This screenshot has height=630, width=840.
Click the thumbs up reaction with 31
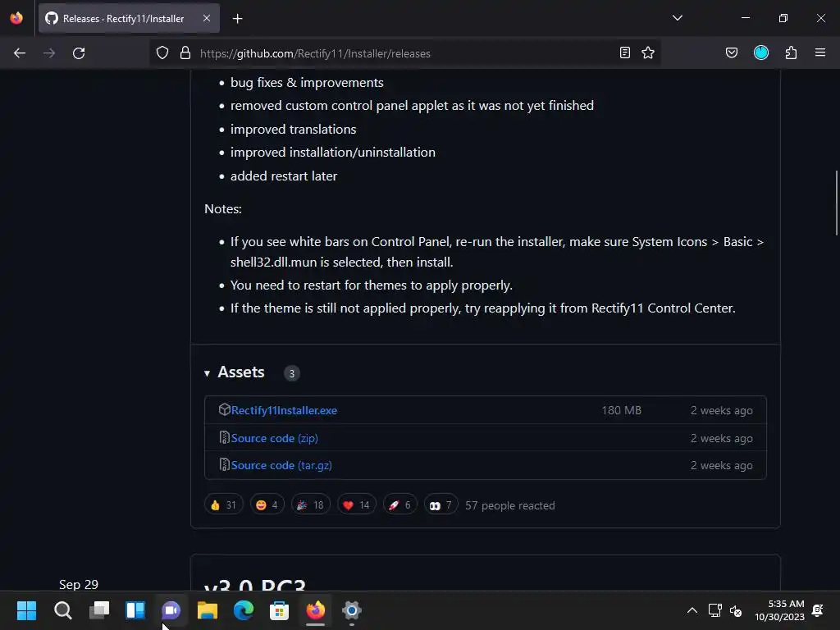(223, 504)
